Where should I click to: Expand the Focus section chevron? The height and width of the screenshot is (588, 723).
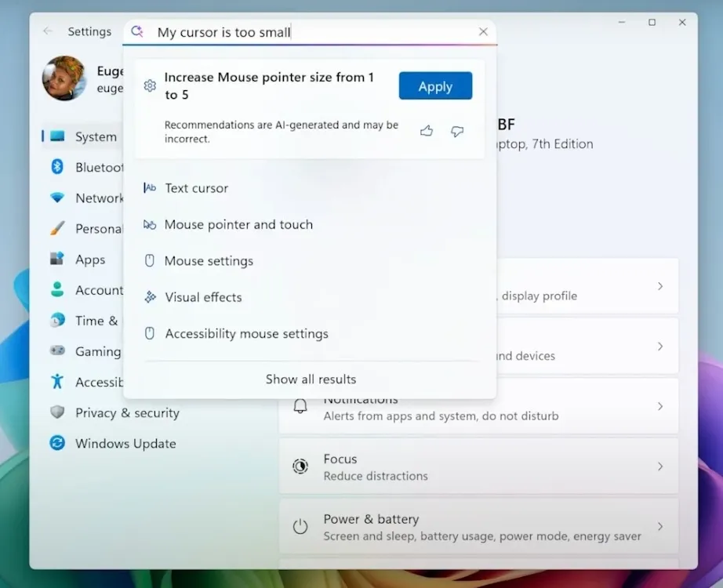pyautogui.click(x=661, y=466)
